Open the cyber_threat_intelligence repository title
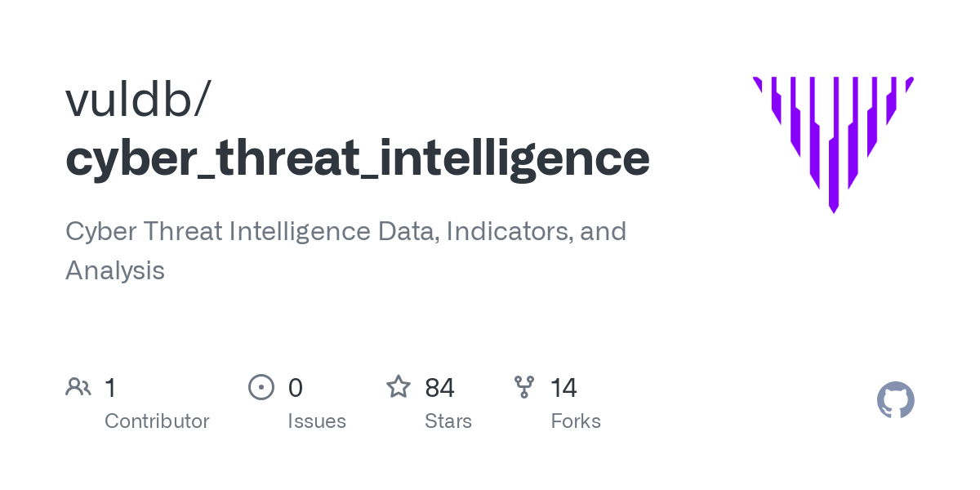The image size is (980, 490). click(x=358, y=158)
